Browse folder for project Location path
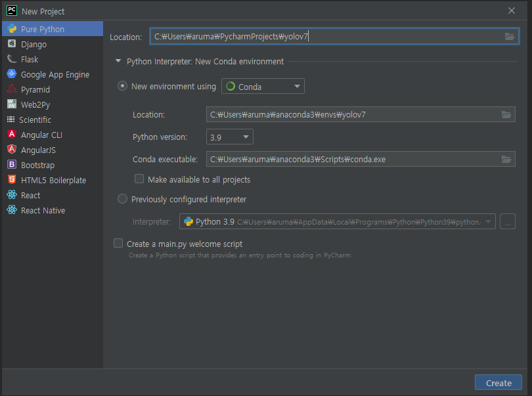 [510, 37]
